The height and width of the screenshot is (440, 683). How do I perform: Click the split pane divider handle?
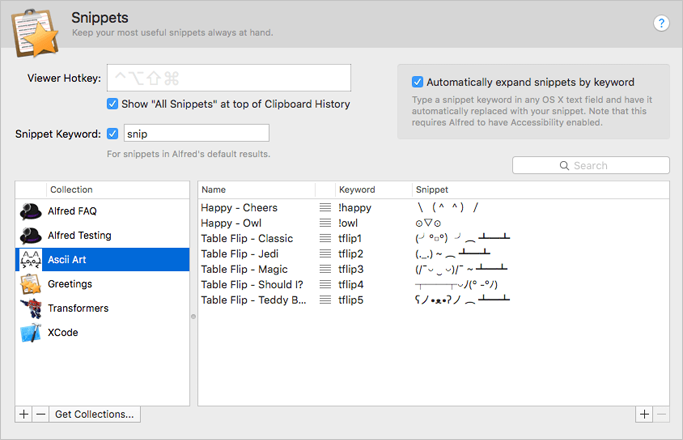coord(193,316)
